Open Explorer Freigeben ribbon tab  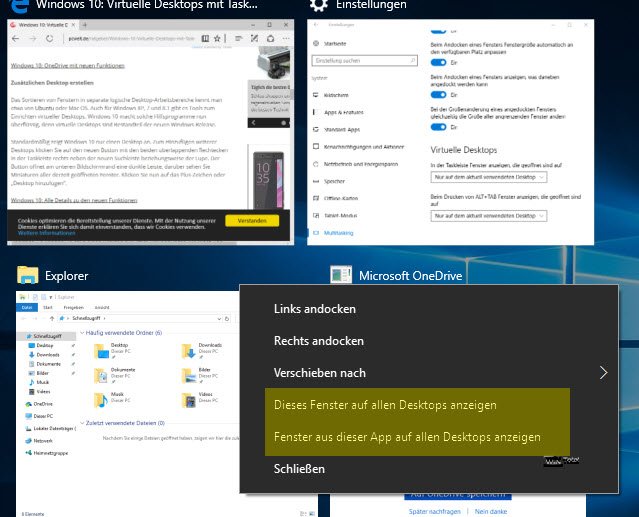[x=74, y=308]
